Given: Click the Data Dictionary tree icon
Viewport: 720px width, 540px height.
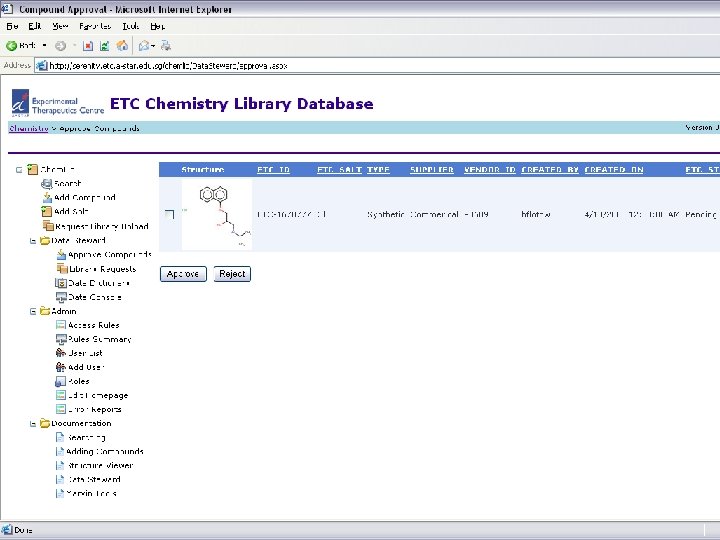Looking at the screenshot, I should click(61, 283).
